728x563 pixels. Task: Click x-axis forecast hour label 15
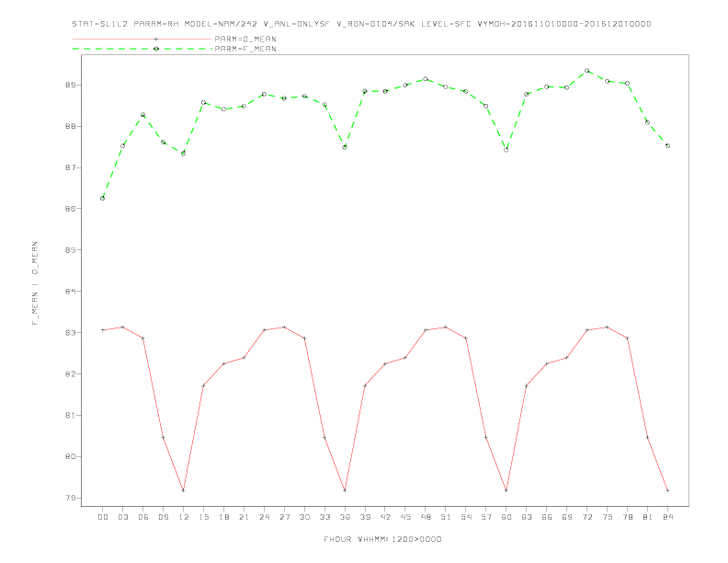pyautogui.click(x=203, y=517)
